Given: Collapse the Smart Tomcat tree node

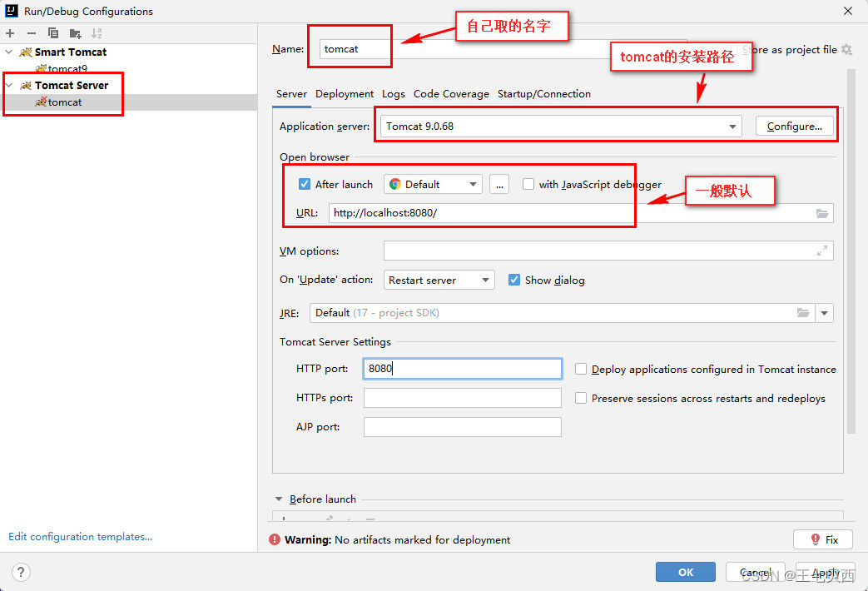Looking at the screenshot, I should coord(9,52).
